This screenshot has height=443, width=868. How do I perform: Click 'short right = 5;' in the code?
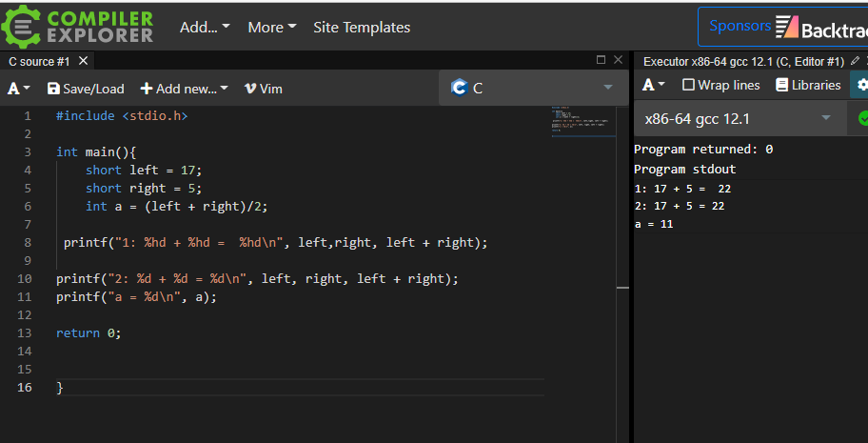point(144,188)
